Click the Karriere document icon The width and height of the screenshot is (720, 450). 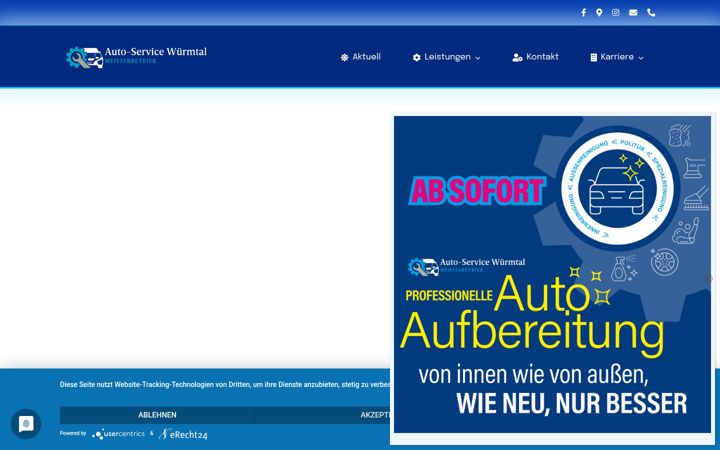(x=593, y=57)
